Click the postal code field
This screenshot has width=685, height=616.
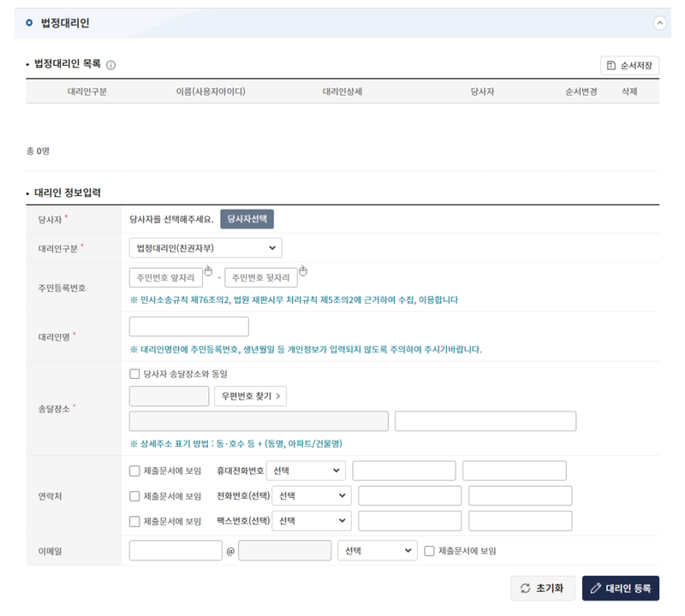coord(169,396)
